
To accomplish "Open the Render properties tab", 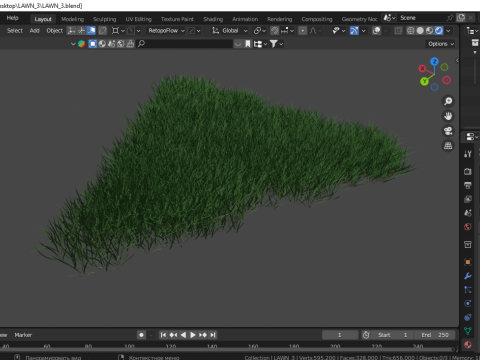I will [468, 171].
